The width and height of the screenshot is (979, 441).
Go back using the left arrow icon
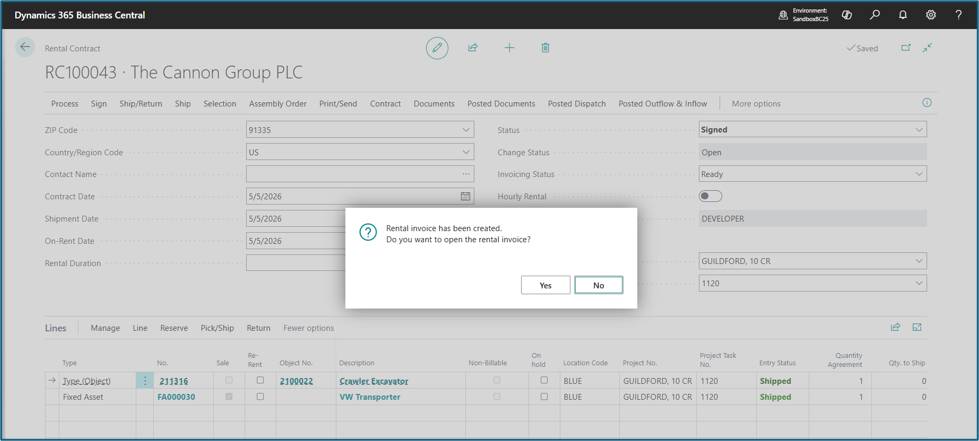pos(25,47)
